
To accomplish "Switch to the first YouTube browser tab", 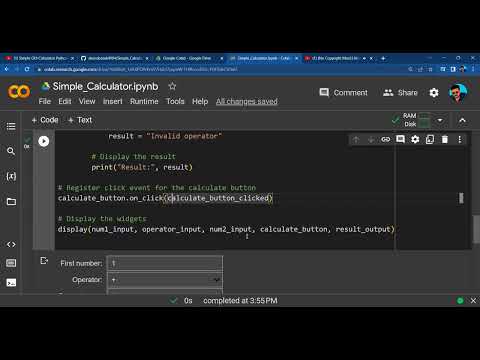I will (40, 58).
